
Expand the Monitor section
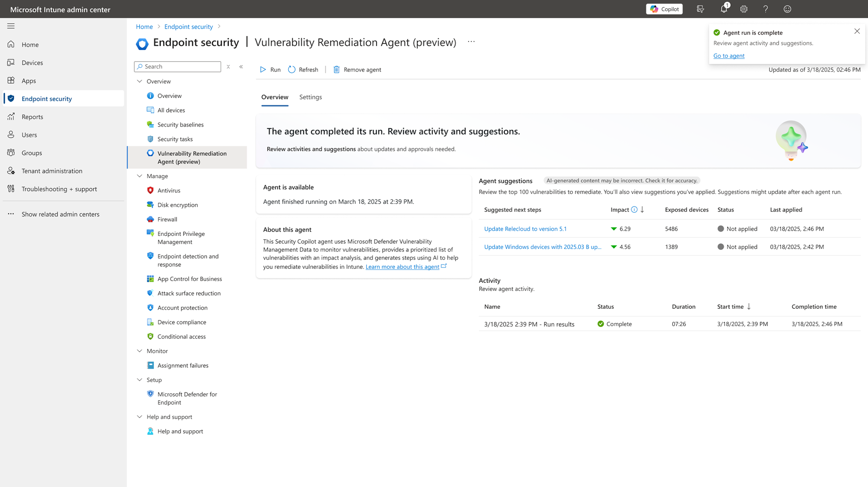click(140, 350)
